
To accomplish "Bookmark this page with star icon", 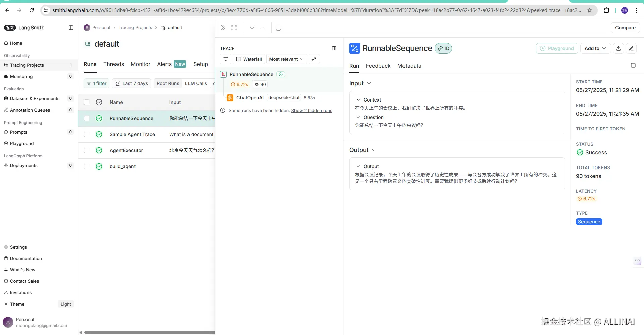I will click(590, 10).
